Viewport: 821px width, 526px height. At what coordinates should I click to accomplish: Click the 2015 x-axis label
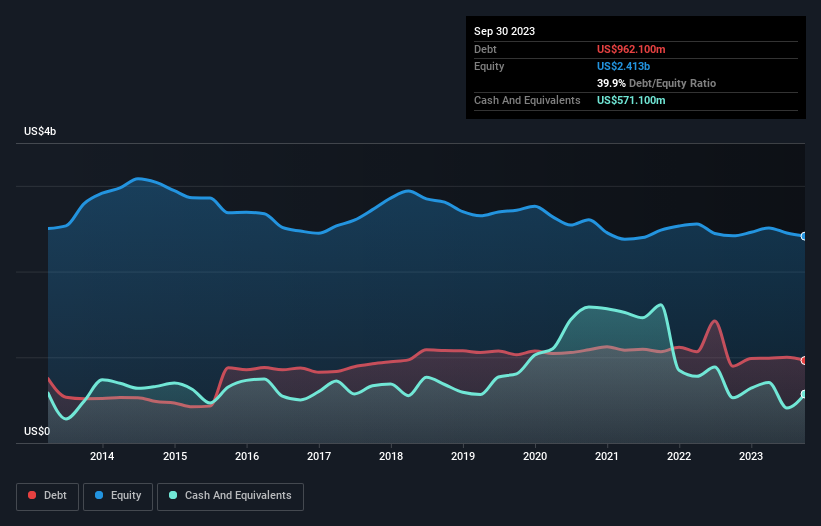pyautogui.click(x=175, y=456)
